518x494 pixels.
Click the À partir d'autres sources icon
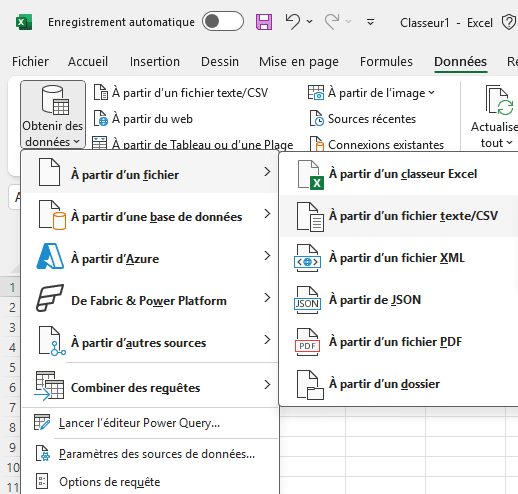pyautogui.click(x=52, y=341)
